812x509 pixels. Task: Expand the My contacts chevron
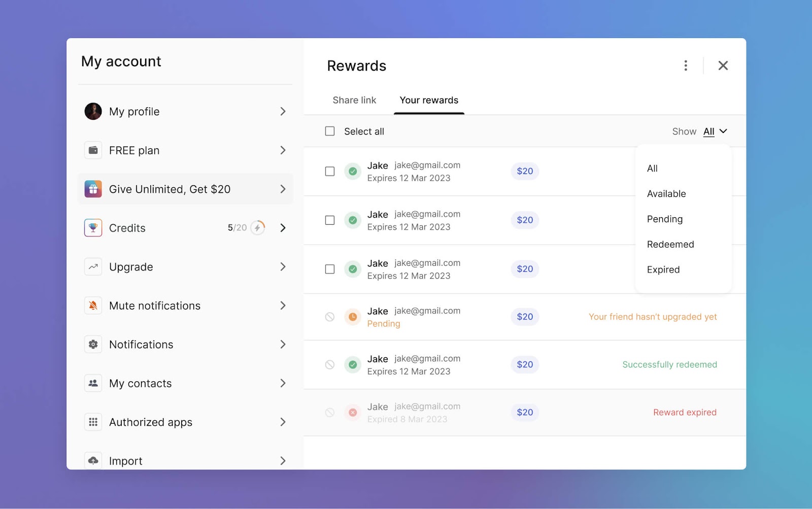[283, 383]
